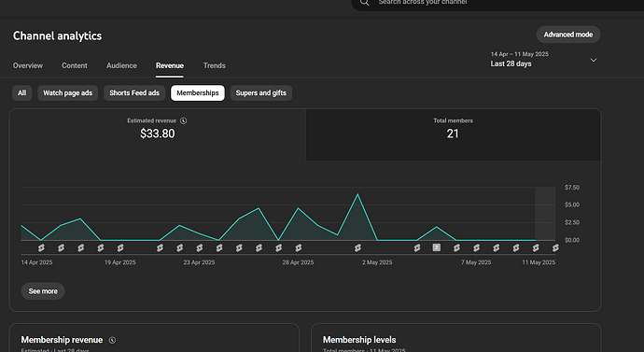Click the Advanced mode button
644x352 pixels.
pos(568,35)
